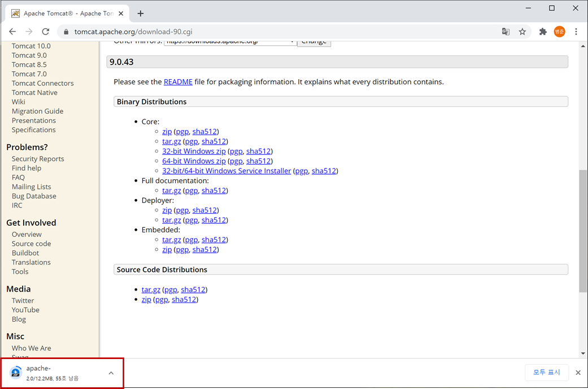Open Tomcat 9.0 in sidebar
The image size is (588, 389).
coord(29,55)
